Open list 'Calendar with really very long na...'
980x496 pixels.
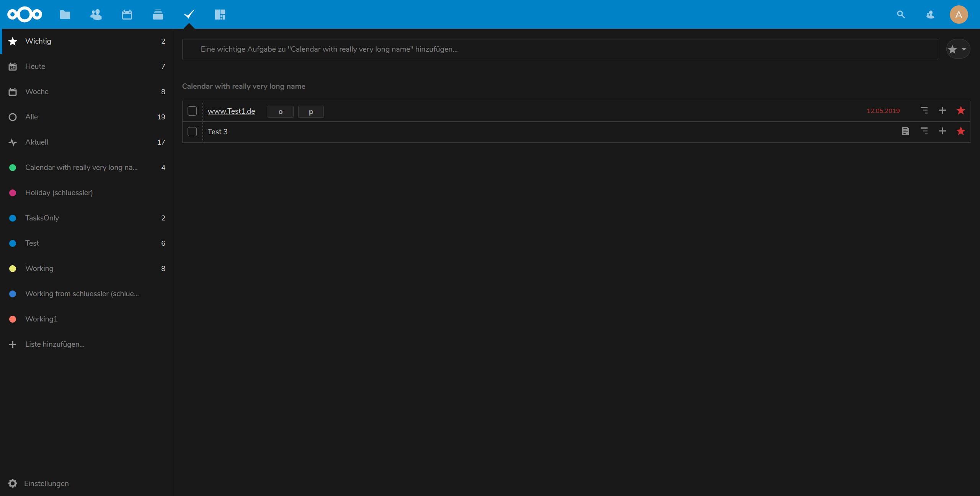(86, 167)
